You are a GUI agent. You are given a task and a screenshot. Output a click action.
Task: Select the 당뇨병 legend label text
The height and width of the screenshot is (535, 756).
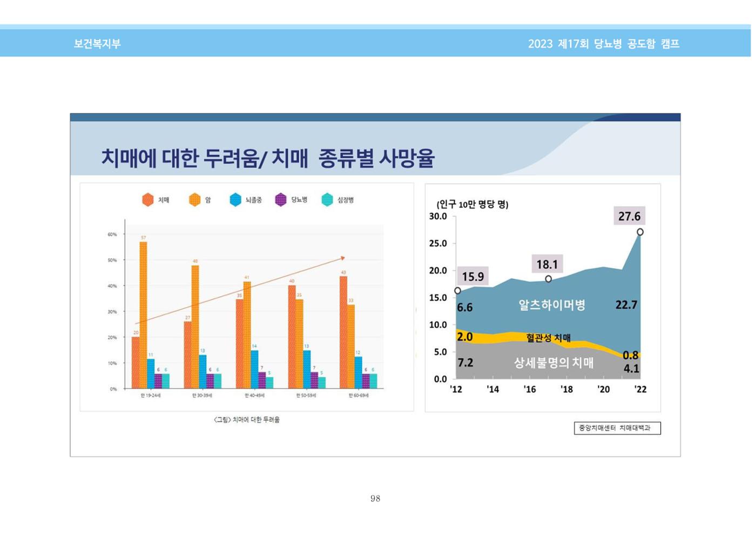pos(300,200)
